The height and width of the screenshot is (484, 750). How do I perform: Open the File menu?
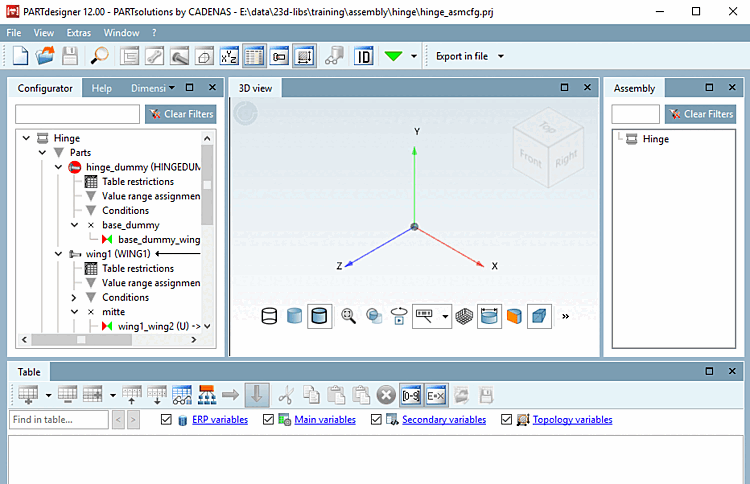coord(14,33)
